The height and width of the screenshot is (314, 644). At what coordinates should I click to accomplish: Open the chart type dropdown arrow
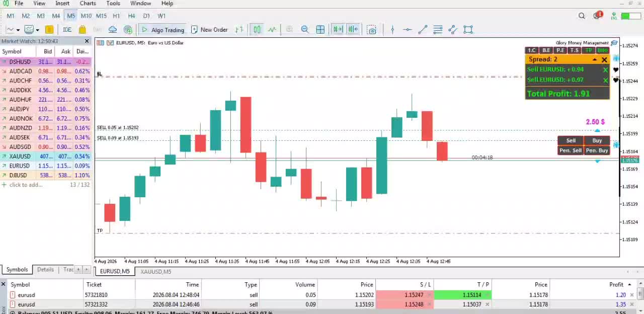18,30
